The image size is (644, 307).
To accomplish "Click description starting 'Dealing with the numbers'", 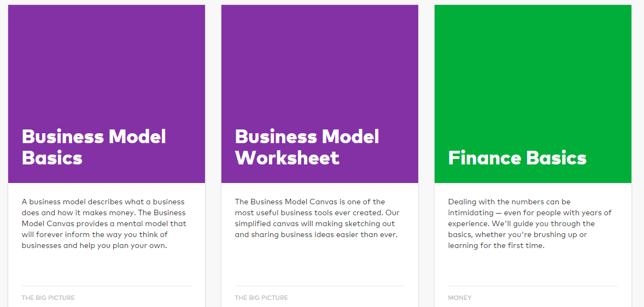I will click(x=529, y=223).
